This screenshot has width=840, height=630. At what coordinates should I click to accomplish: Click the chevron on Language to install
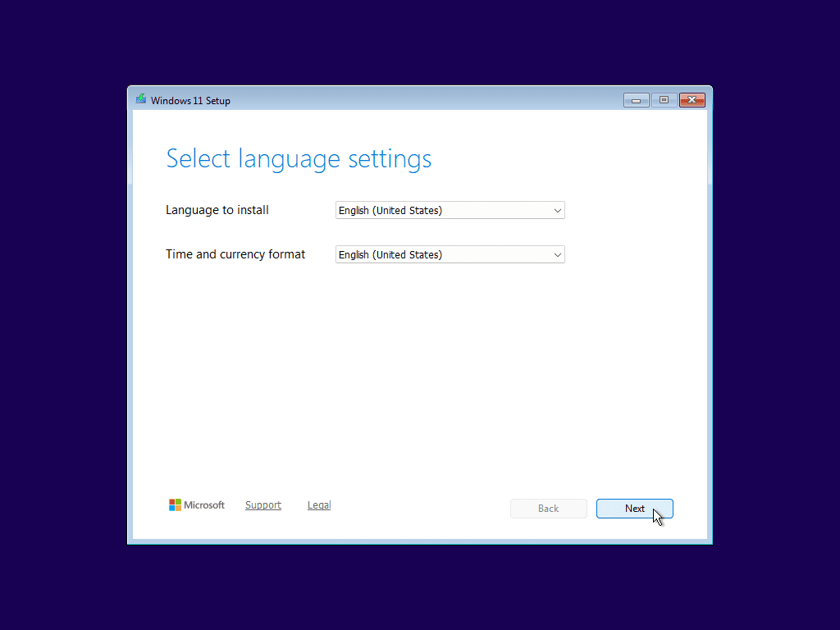click(x=558, y=211)
